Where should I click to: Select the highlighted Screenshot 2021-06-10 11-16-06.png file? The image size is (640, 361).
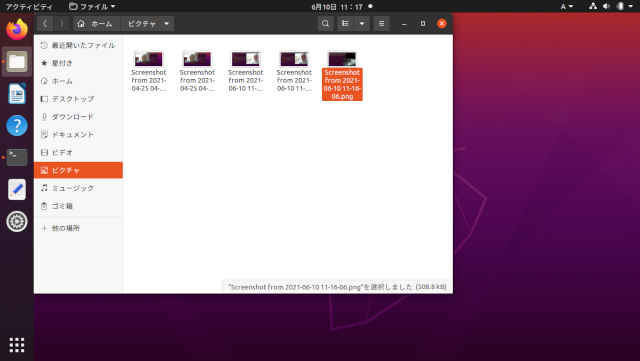342,76
